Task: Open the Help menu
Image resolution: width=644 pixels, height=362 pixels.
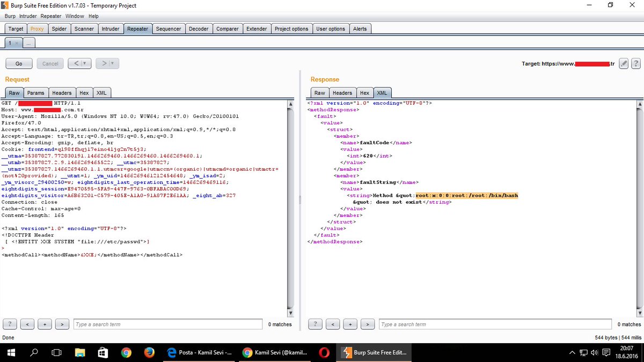Action: (93, 16)
